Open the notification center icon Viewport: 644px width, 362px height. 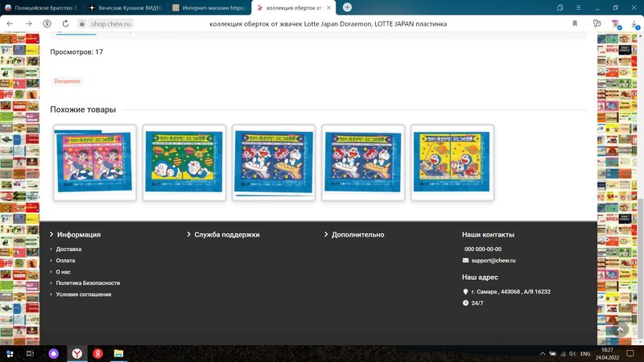pyautogui.click(x=630, y=353)
